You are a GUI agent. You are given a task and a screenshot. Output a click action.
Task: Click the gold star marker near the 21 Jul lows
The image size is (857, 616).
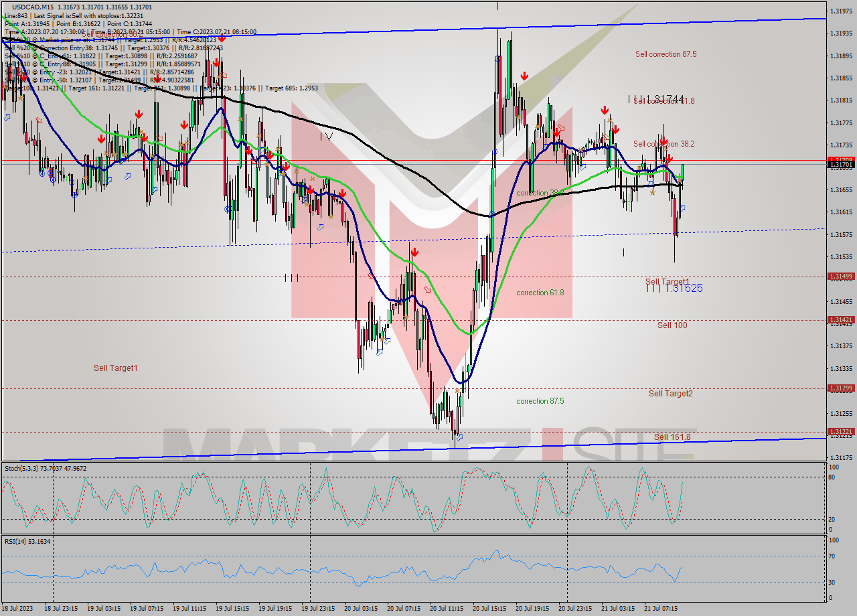653,192
